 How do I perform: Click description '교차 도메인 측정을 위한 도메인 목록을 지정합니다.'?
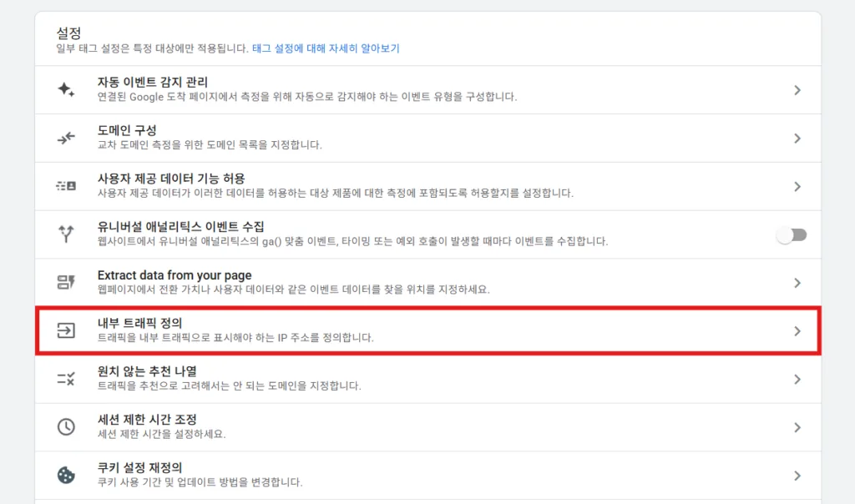210,145
